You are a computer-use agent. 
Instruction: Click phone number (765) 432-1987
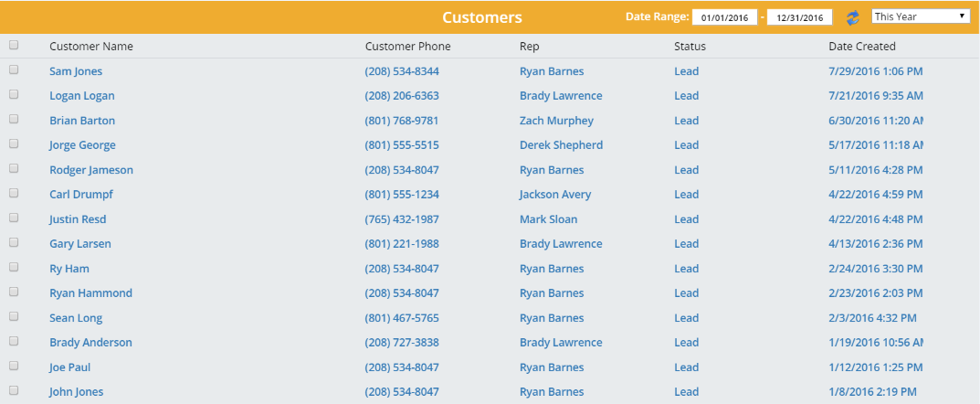click(402, 219)
